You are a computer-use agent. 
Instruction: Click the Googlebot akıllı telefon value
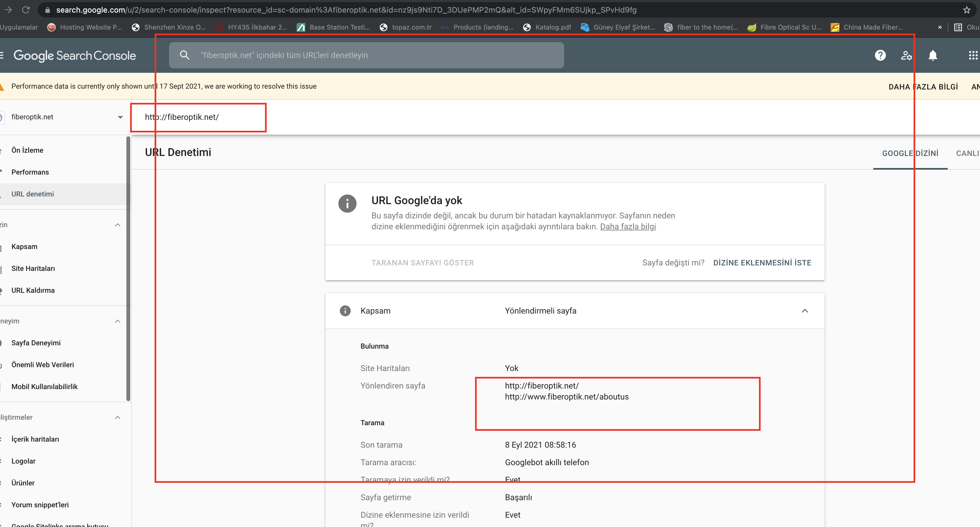pos(547,463)
